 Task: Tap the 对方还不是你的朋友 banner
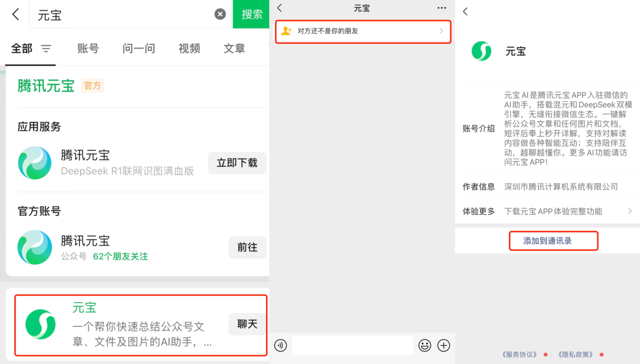click(x=363, y=31)
